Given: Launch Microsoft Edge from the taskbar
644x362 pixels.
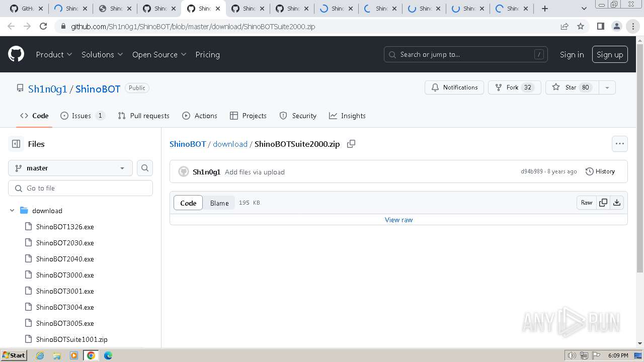Looking at the screenshot, I should point(108,355).
